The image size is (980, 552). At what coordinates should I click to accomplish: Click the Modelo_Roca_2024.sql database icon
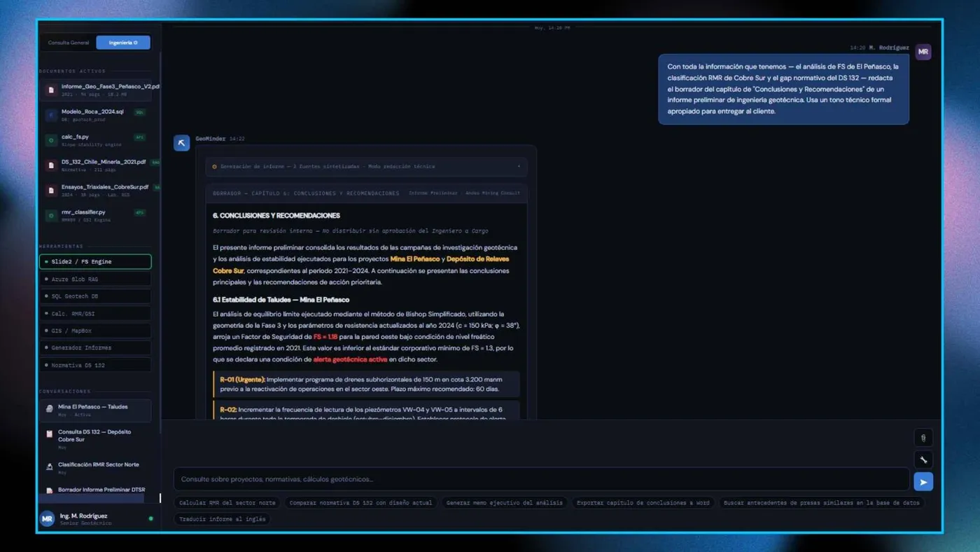coord(51,116)
